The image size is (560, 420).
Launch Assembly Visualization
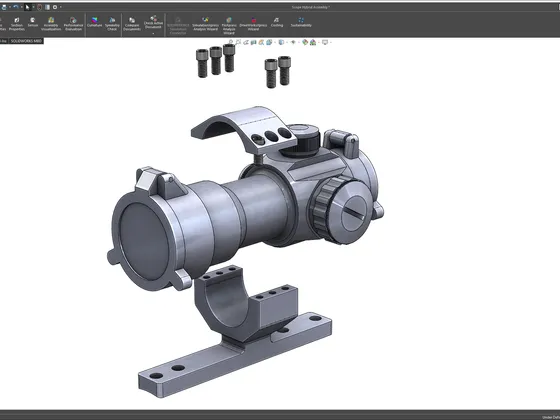click(51, 24)
